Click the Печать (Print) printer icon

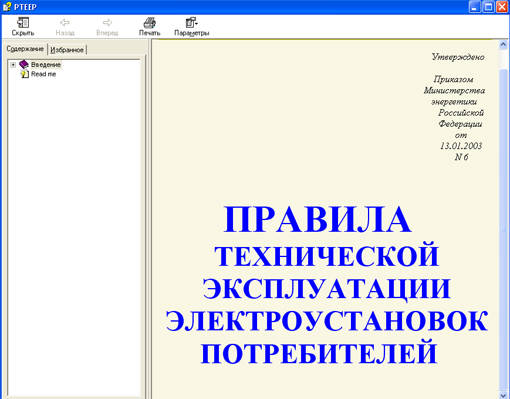149,23
